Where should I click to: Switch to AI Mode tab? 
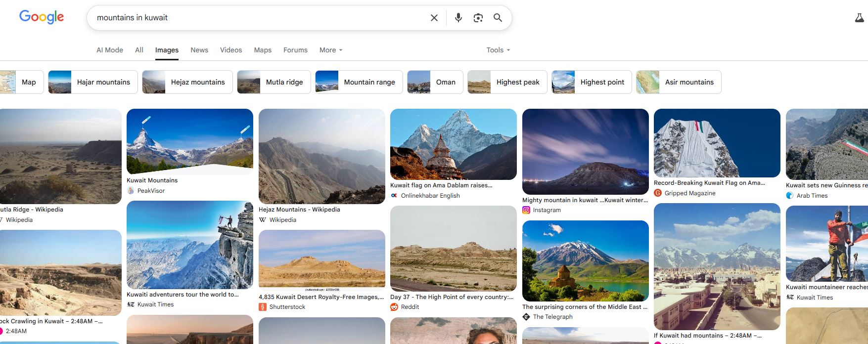110,50
